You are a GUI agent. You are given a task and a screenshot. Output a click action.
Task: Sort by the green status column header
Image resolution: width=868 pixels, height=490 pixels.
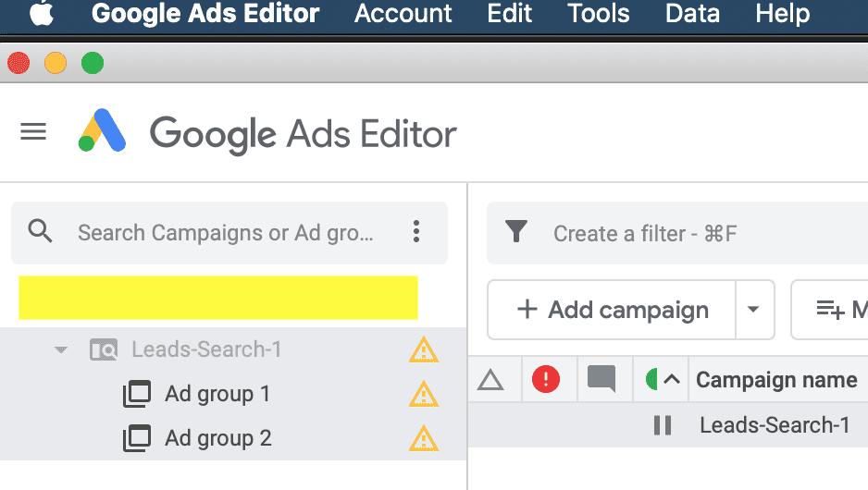(x=651, y=379)
